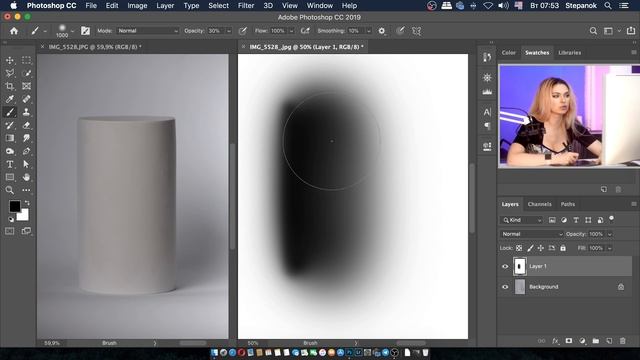640x360 pixels.
Task: Select the Gradient tool
Action: tap(10, 138)
